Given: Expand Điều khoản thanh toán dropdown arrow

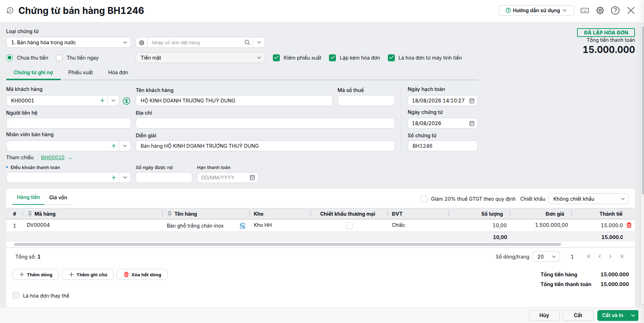Looking at the screenshot, I should (x=125, y=178).
